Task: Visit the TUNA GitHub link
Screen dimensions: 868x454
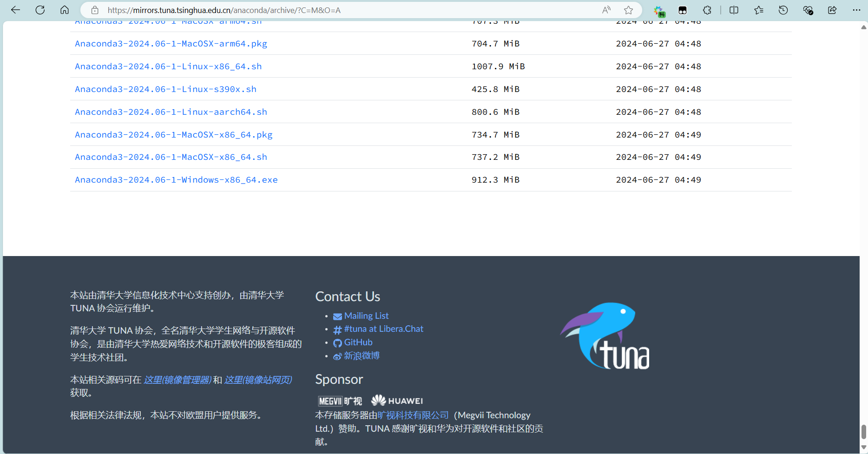Action: tap(358, 342)
